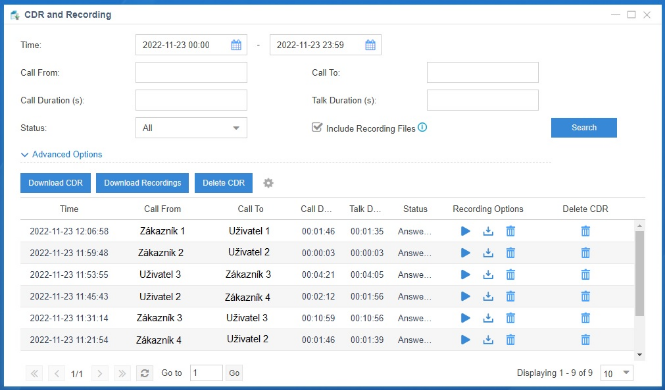Collapse the Advanced Options section

61,154
